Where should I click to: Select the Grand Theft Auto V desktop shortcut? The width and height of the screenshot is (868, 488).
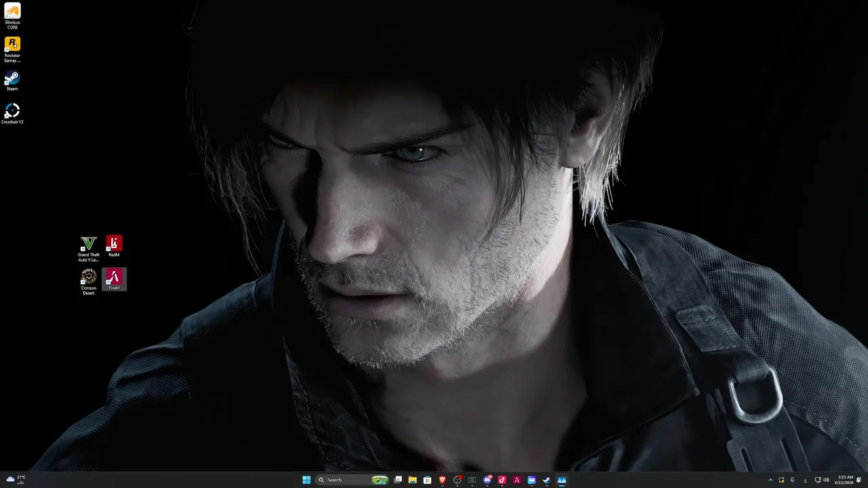88,249
